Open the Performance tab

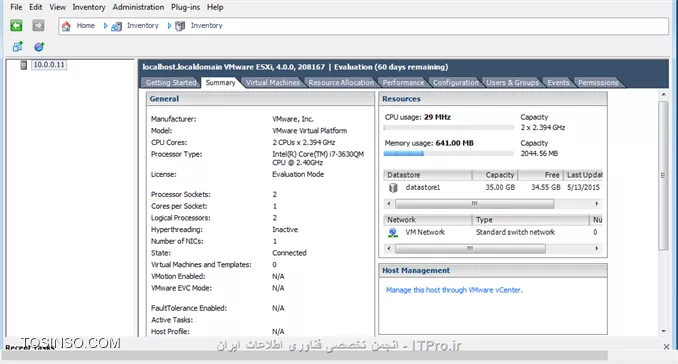403,83
